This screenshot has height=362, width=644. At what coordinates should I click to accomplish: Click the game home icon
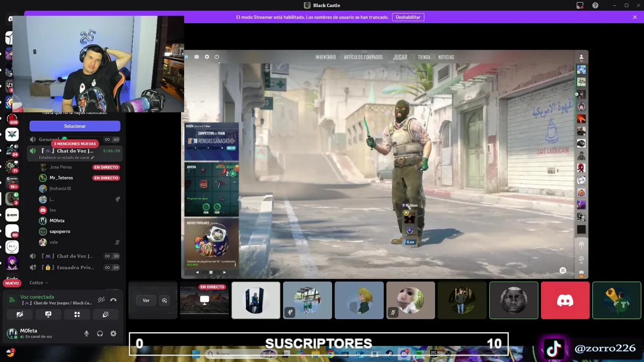[186, 57]
